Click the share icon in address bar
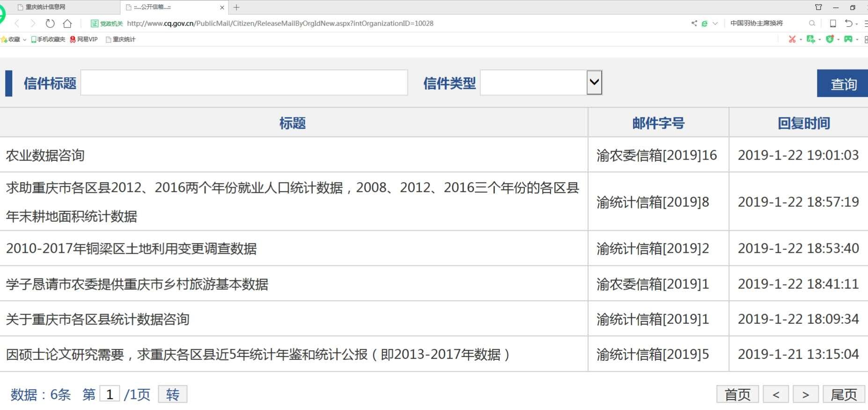Screen dimensions: 868x410 pyautogui.click(x=694, y=23)
